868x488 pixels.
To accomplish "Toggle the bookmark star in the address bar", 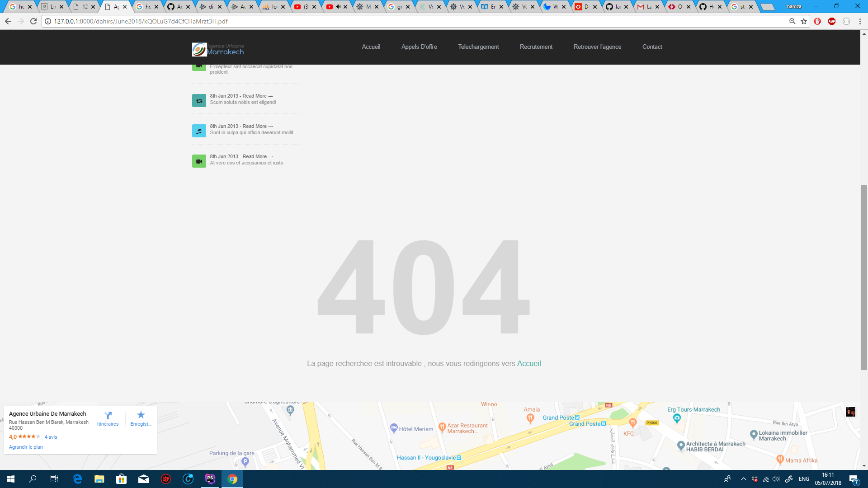I will [x=803, y=21].
